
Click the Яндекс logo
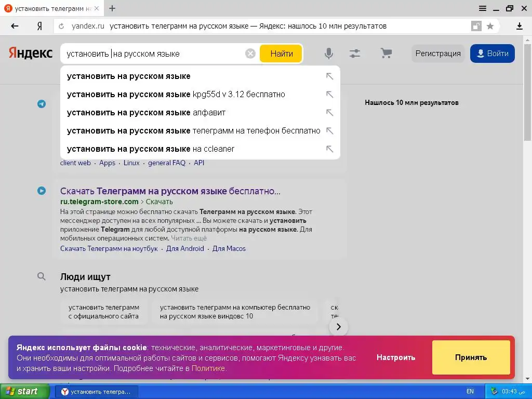click(31, 54)
